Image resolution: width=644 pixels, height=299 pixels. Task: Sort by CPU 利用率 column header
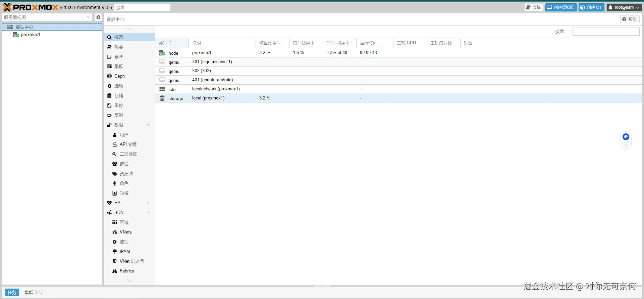pos(339,43)
